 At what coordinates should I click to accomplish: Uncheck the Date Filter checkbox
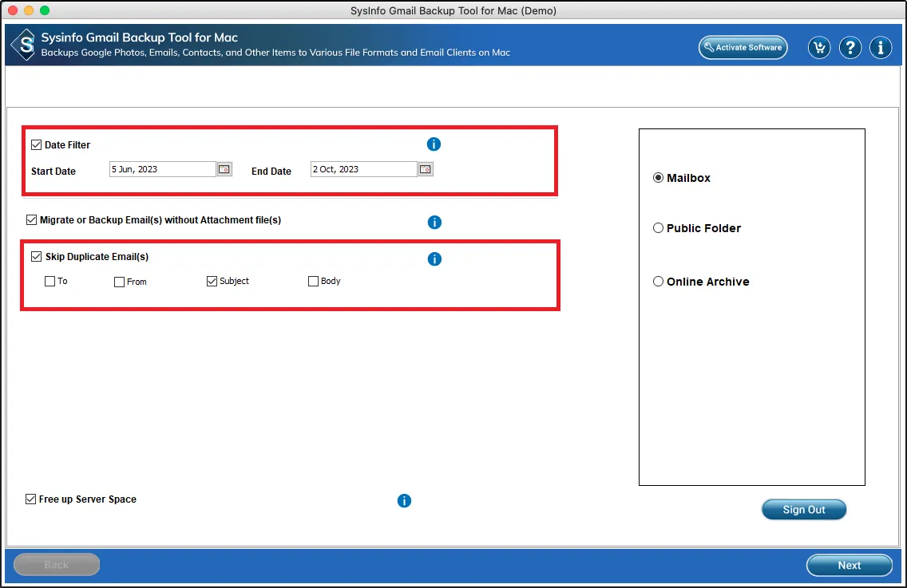tap(37, 144)
